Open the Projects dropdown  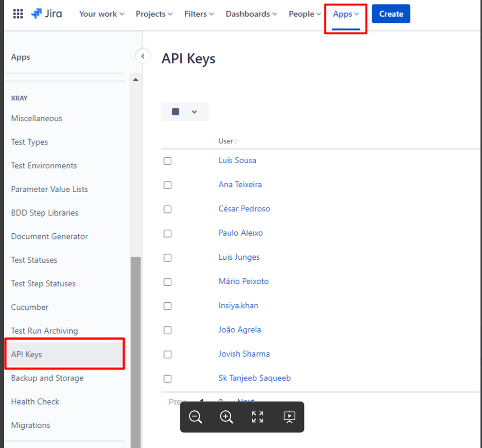coord(154,14)
